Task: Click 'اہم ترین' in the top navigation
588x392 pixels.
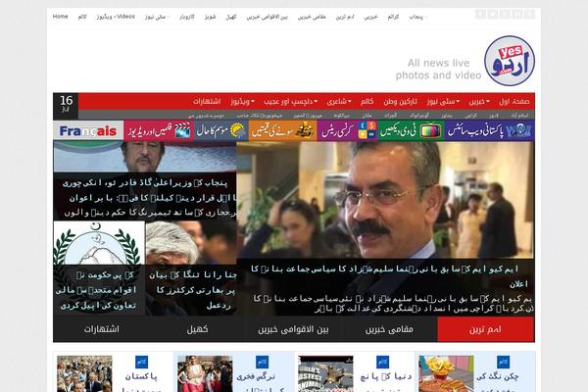Action: [345, 17]
